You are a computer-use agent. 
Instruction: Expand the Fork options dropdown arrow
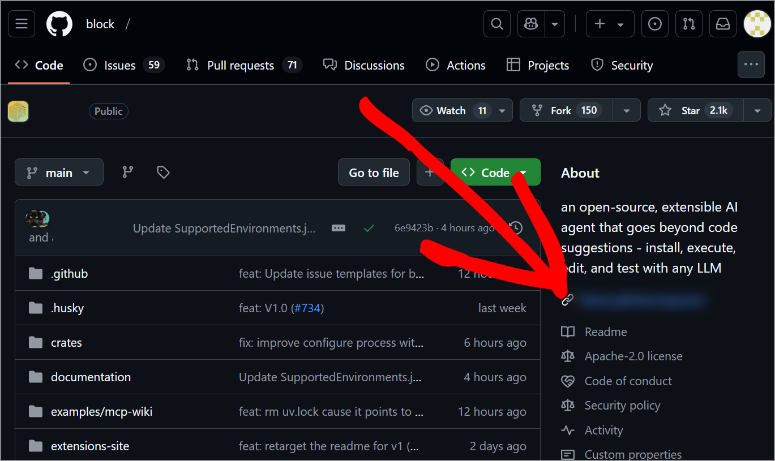click(626, 110)
